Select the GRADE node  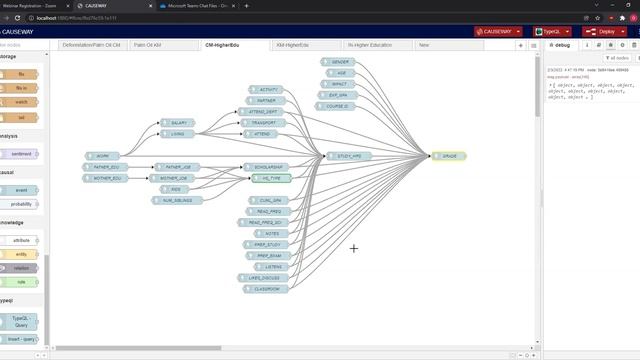point(449,156)
